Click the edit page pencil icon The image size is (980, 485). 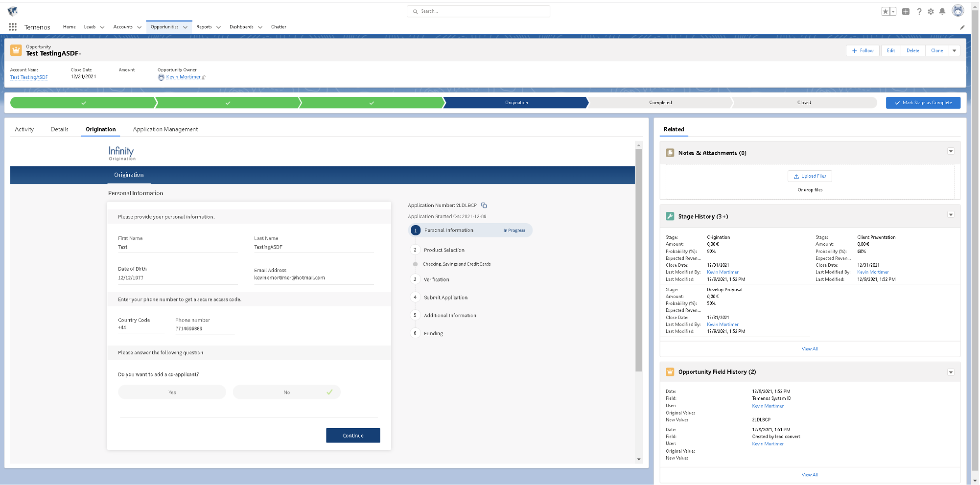[x=962, y=27]
